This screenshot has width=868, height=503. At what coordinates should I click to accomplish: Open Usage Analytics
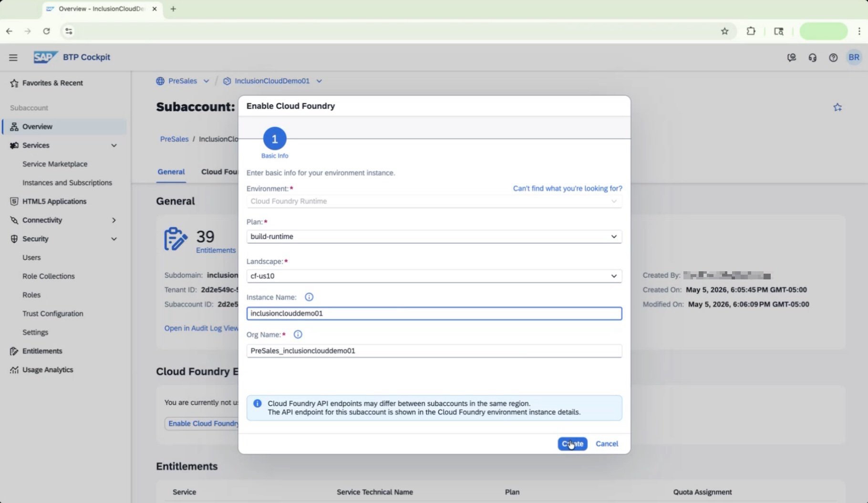48,370
